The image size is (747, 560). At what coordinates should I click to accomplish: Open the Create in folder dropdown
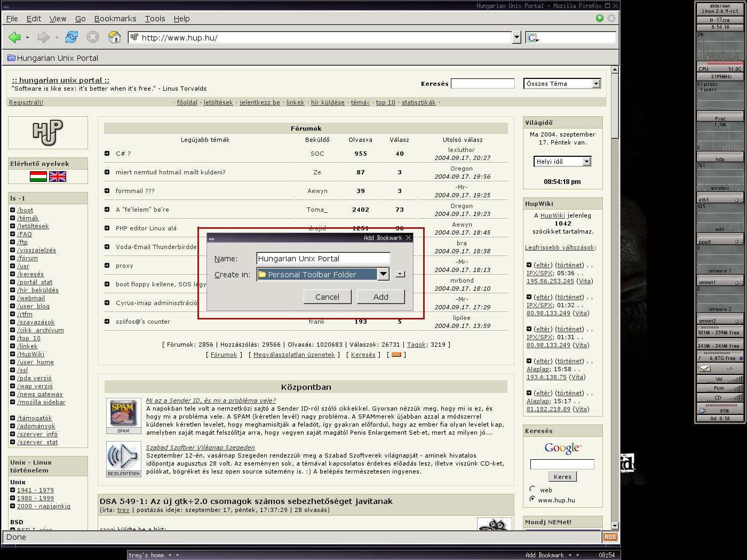point(323,275)
